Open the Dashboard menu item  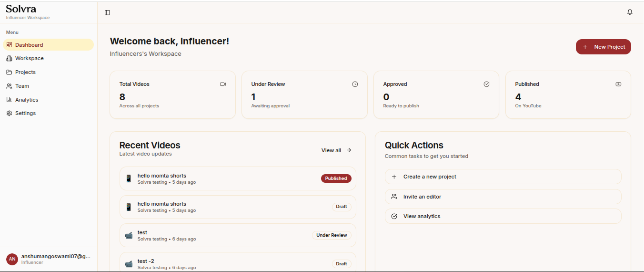(29, 45)
